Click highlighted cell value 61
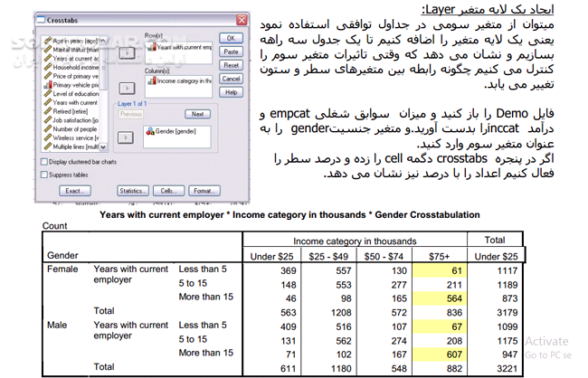This screenshot has width=588, height=378. pos(456,270)
